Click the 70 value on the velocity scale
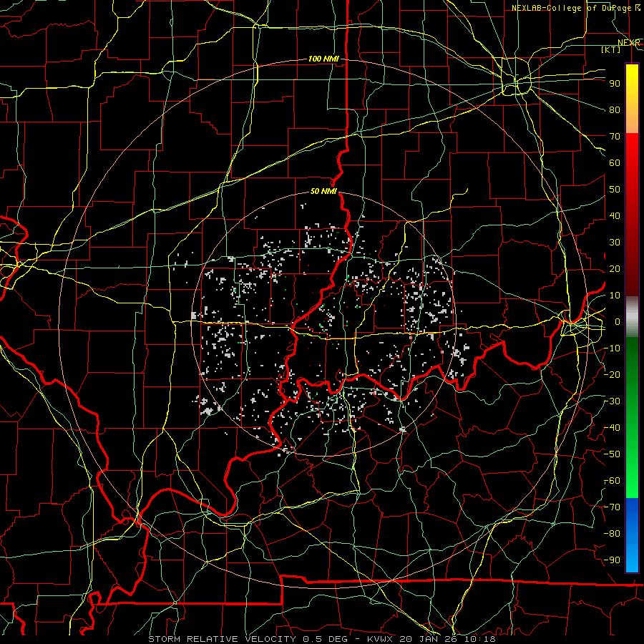644x644 pixels. pyautogui.click(x=615, y=137)
